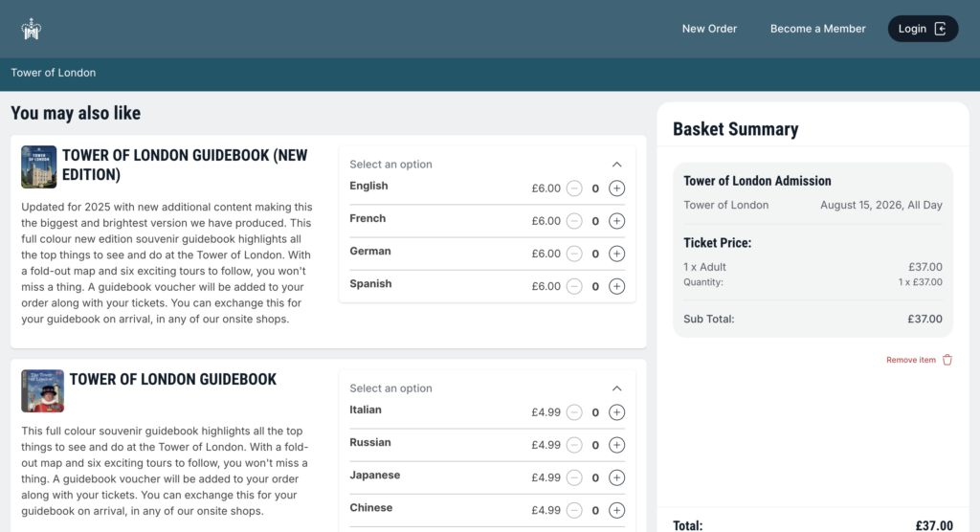Collapse new edition guidebook options chevron

point(616,165)
